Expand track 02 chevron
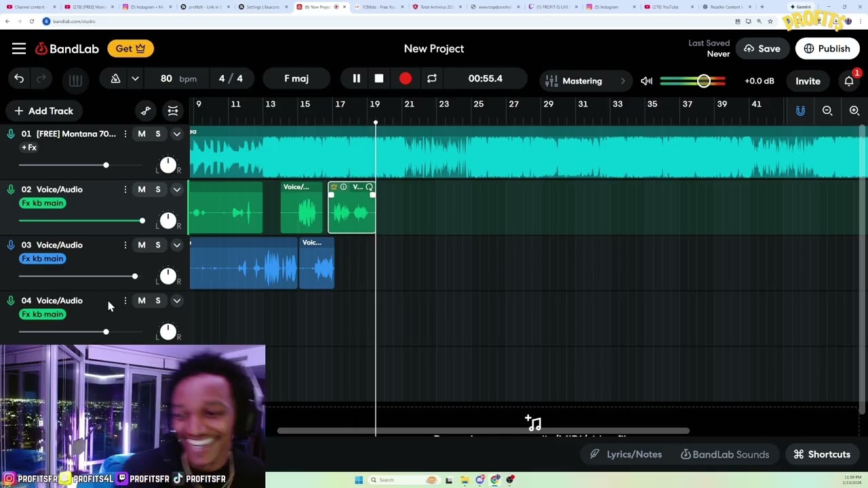 [177, 190]
